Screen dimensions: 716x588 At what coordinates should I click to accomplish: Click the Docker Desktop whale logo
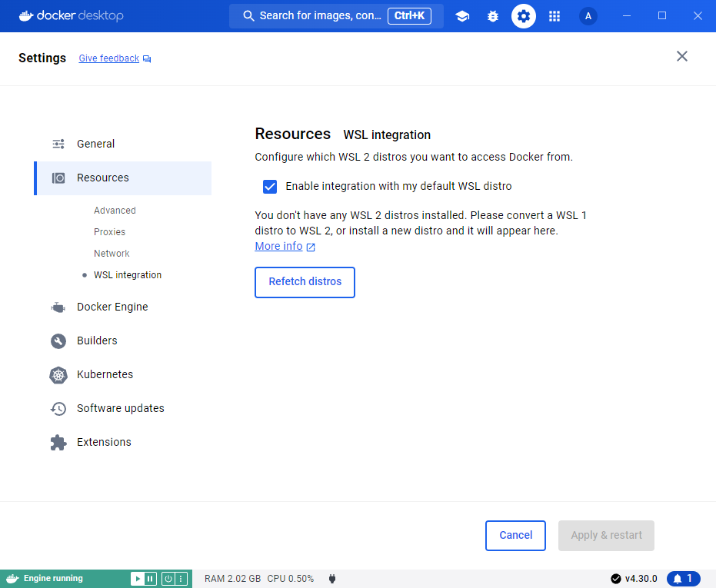tap(26, 16)
